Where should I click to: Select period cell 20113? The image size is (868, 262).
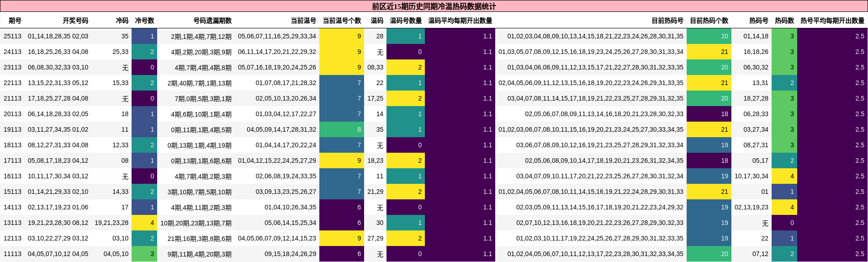click(12, 114)
